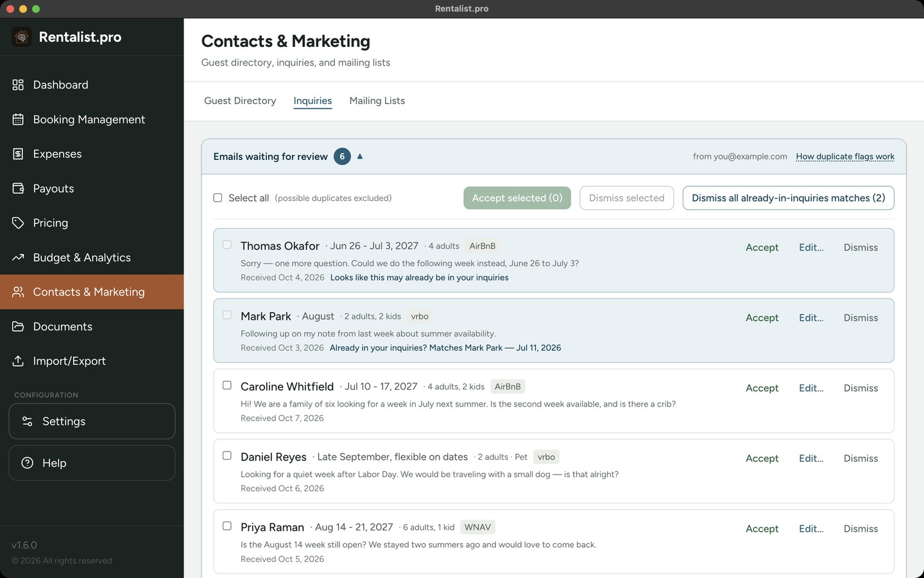
Task: Check the Thomas Okafor inquiry checkbox
Action: [227, 245]
